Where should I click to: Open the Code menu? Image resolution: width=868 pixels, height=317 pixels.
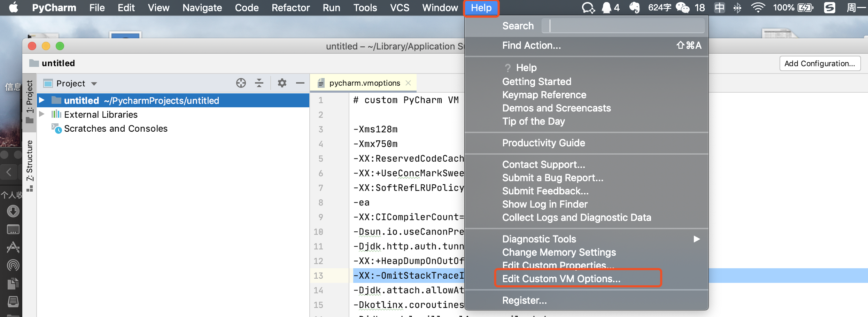tap(247, 8)
